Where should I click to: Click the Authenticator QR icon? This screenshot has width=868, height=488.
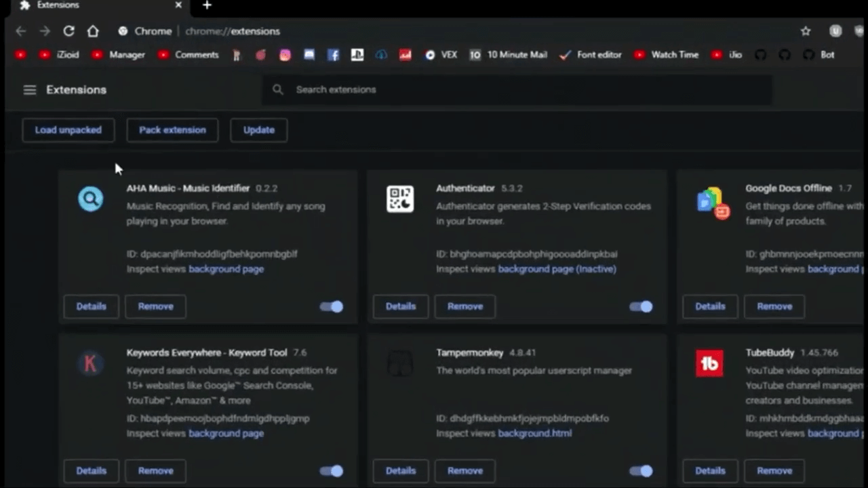point(400,199)
